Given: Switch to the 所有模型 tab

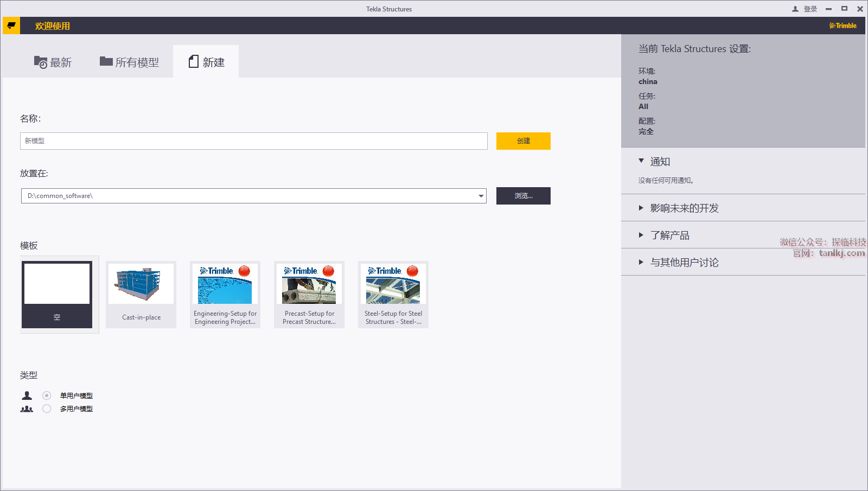Looking at the screenshot, I should pos(129,62).
